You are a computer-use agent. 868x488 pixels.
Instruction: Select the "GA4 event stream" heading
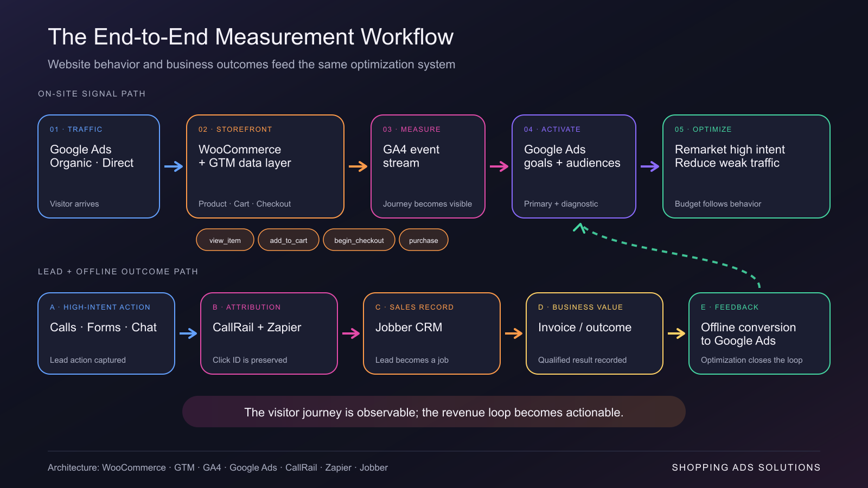point(411,156)
